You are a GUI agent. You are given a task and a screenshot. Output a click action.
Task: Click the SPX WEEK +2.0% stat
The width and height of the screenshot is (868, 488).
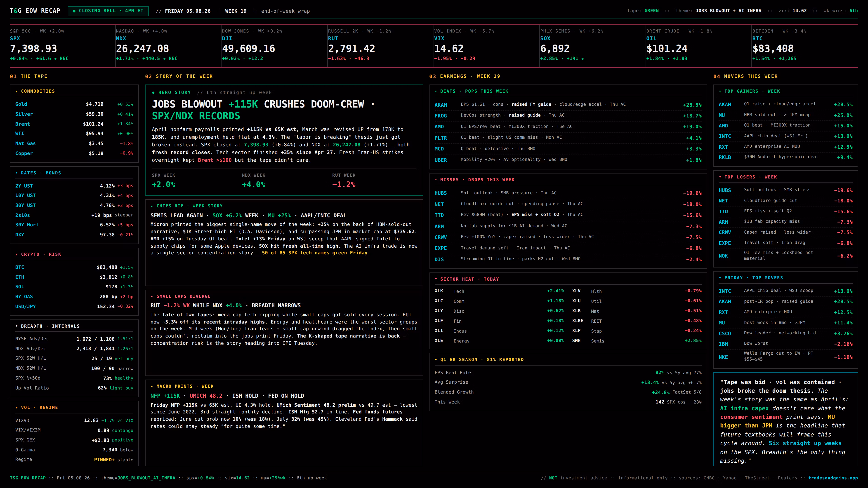[163, 181]
